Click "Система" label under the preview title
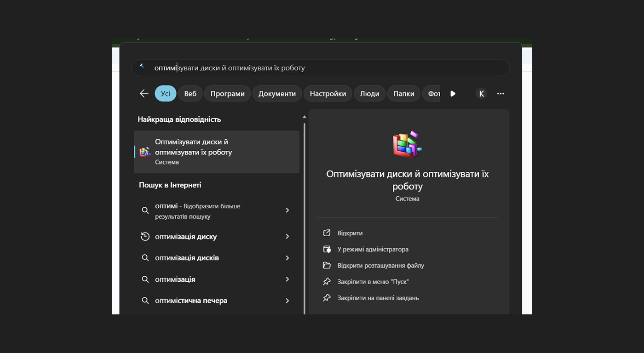The width and height of the screenshot is (644, 353). click(408, 199)
